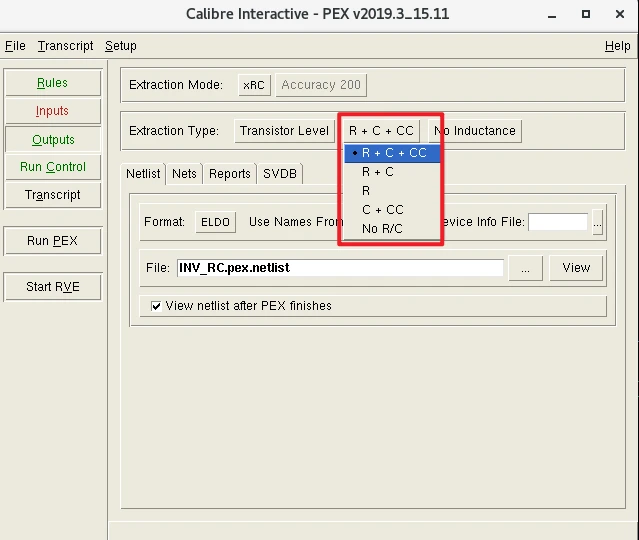Open the SVDB tab
Image resolution: width=639 pixels, height=540 pixels.
coord(280,174)
